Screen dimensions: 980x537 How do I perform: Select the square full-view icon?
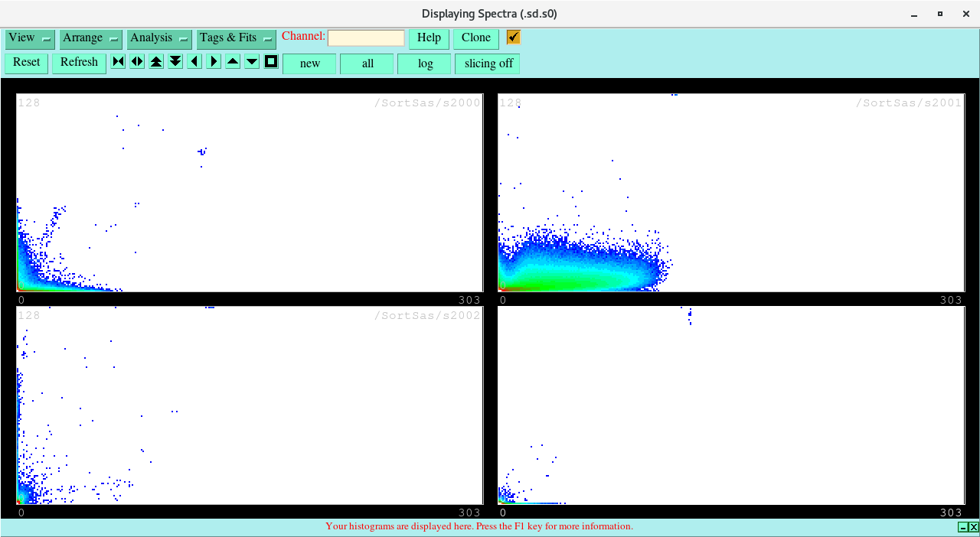point(270,61)
